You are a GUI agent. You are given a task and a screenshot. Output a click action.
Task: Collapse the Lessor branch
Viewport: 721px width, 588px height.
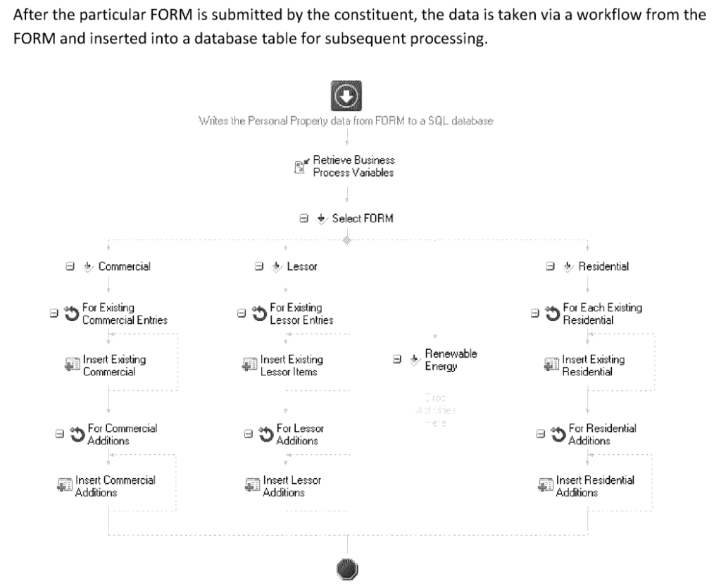(258, 267)
